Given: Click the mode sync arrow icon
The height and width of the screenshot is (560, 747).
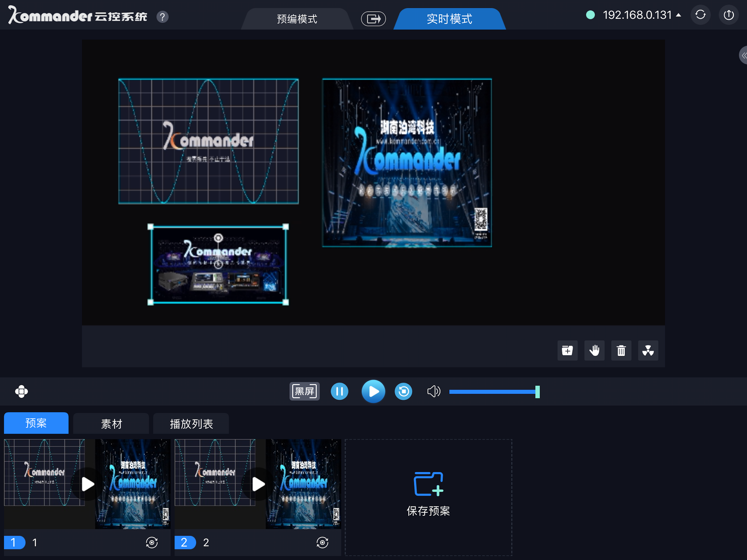Looking at the screenshot, I should [x=373, y=19].
